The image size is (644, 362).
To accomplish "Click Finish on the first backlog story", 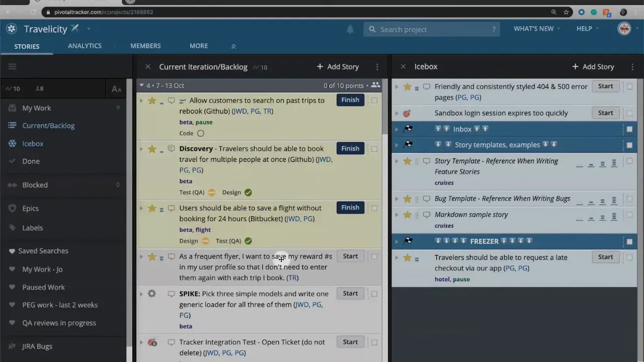I will [x=350, y=100].
